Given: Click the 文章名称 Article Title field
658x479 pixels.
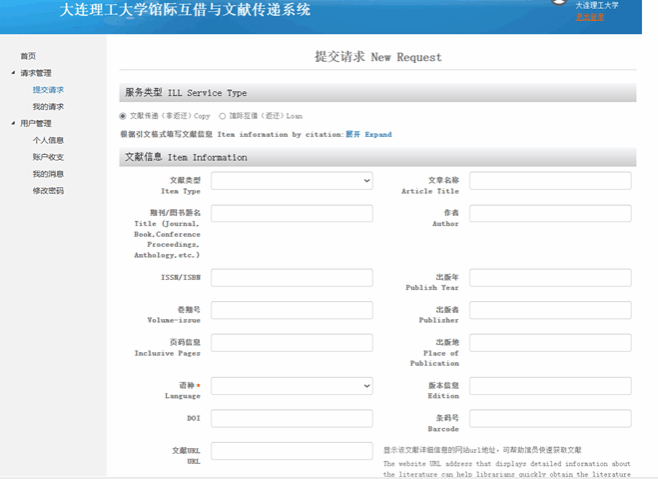Looking at the screenshot, I should (550, 180).
